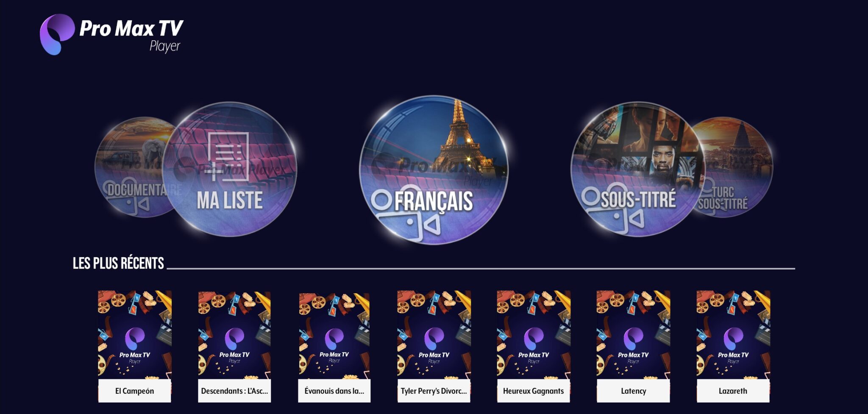
Task: Click the Pro Max TV Player logo
Action: [x=111, y=35]
